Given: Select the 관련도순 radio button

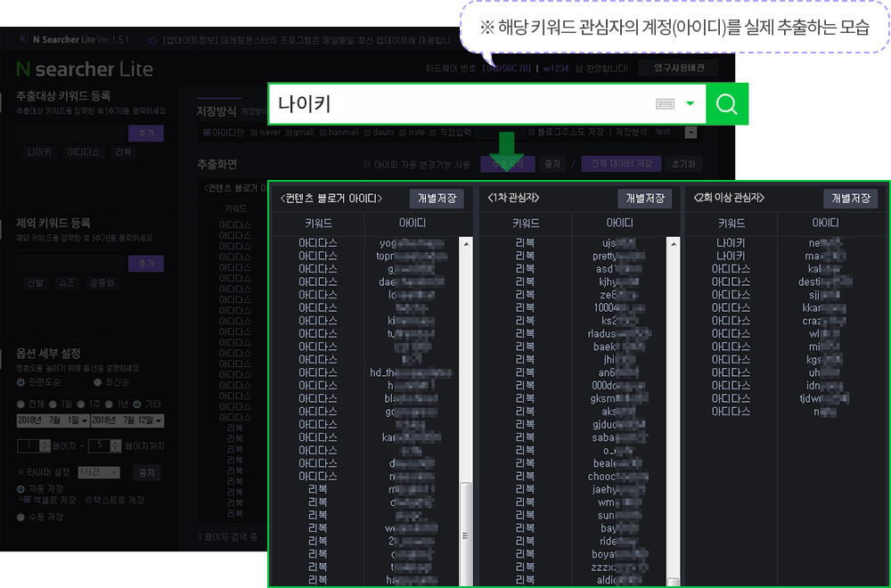Looking at the screenshot, I should point(21,382).
